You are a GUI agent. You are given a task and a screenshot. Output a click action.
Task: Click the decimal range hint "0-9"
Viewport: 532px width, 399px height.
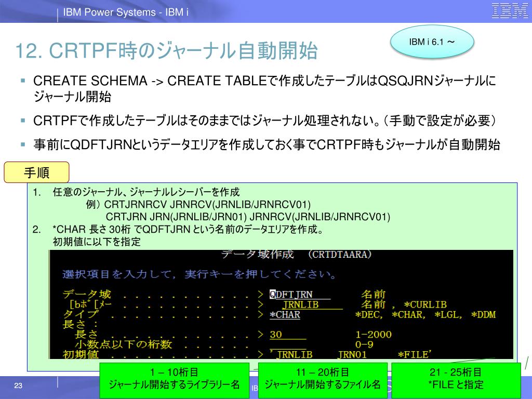coord(364,345)
